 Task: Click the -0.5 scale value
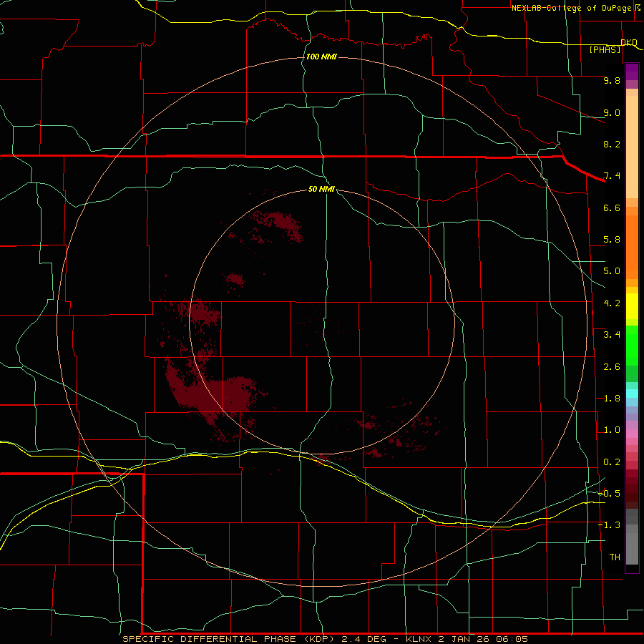610,494
